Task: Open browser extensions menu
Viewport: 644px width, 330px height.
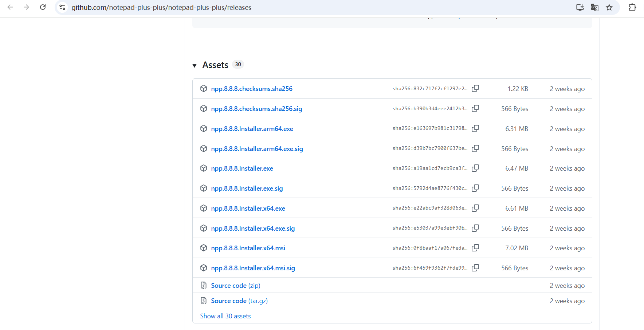Action: [632, 7]
